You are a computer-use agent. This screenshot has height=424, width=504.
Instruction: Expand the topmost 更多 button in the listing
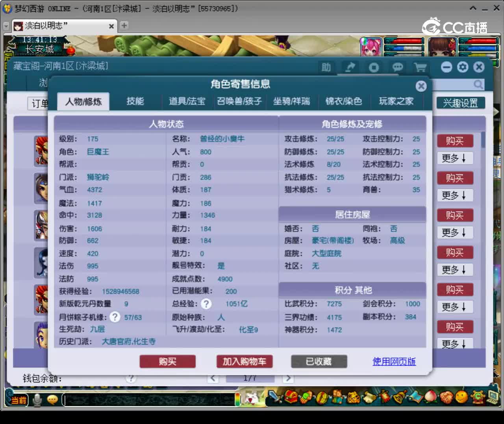pos(454,158)
